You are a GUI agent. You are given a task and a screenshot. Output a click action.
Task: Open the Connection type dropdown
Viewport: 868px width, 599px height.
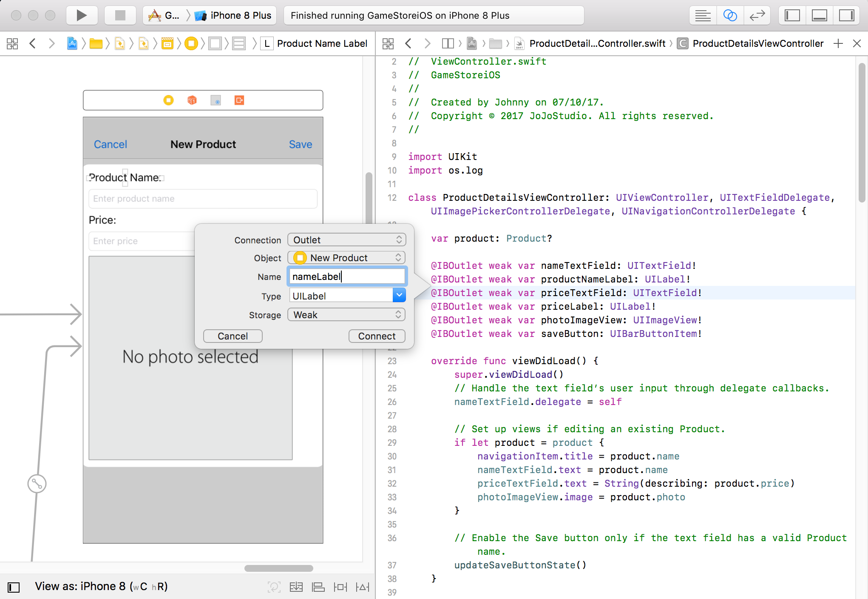pos(347,240)
